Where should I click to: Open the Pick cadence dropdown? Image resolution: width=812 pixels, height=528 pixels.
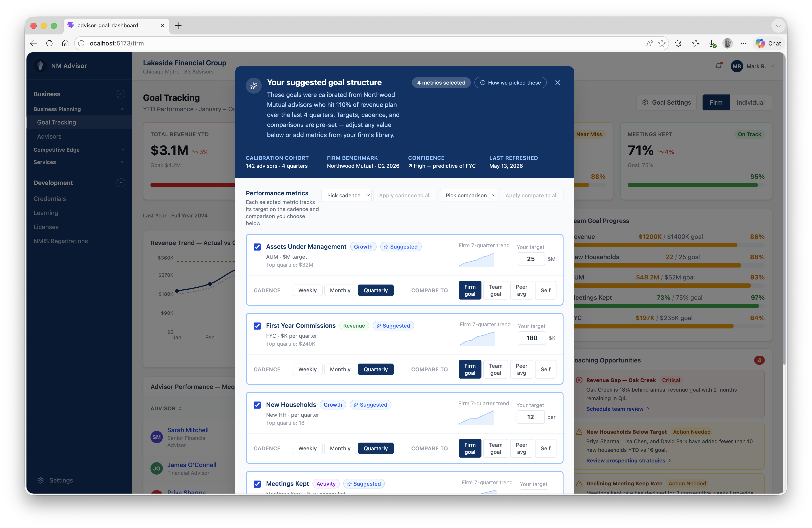pos(346,195)
